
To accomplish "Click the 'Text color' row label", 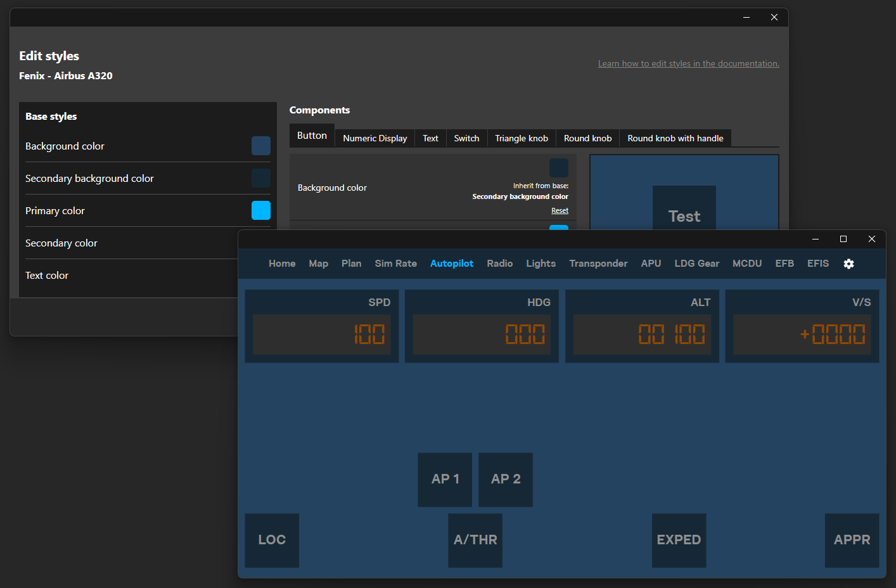I will tap(47, 276).
